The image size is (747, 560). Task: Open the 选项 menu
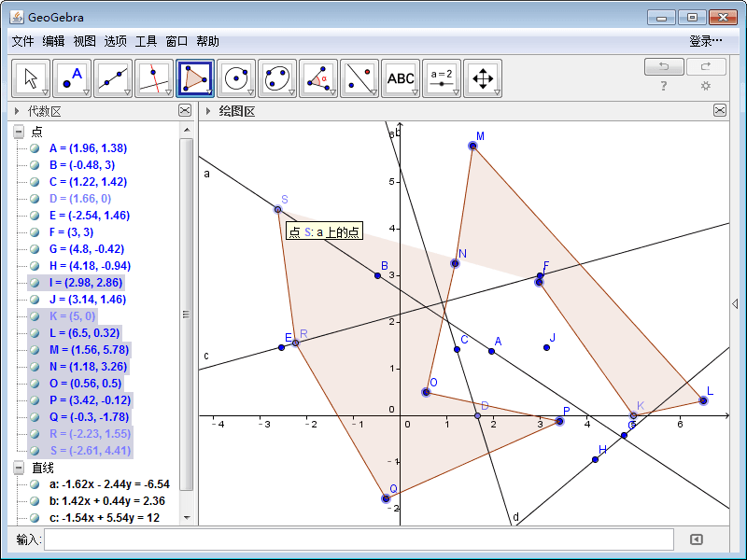[115, 41]
